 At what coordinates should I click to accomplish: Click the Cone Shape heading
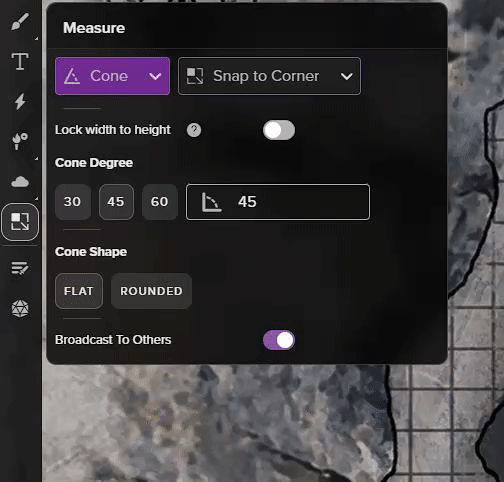pos(91,252)
